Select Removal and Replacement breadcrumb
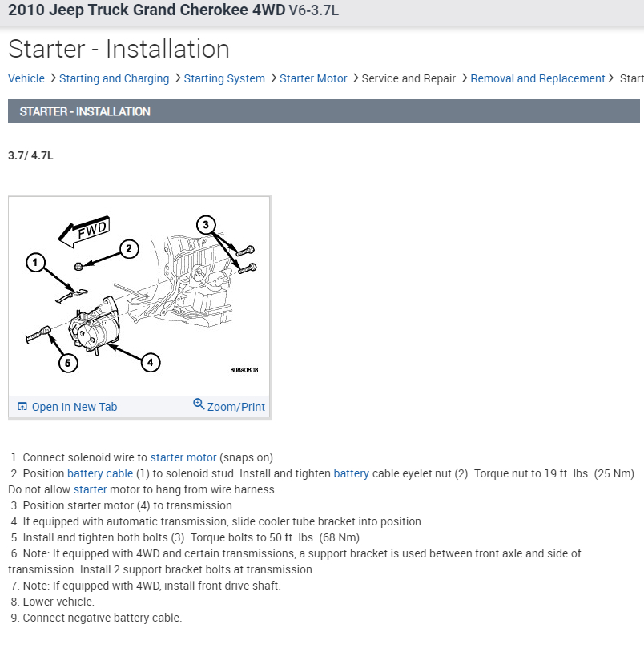 coord(537,78)
